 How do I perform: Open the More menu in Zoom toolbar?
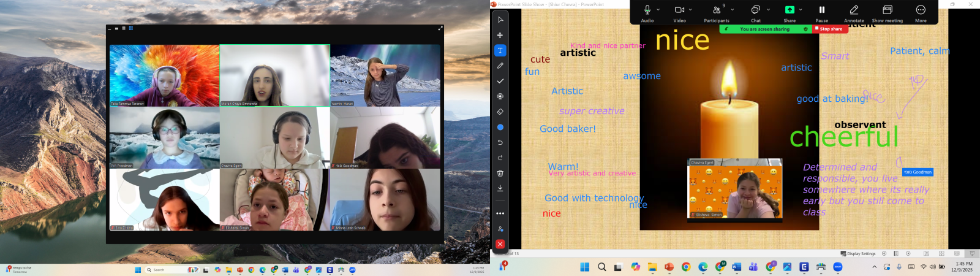pos(920,12)
